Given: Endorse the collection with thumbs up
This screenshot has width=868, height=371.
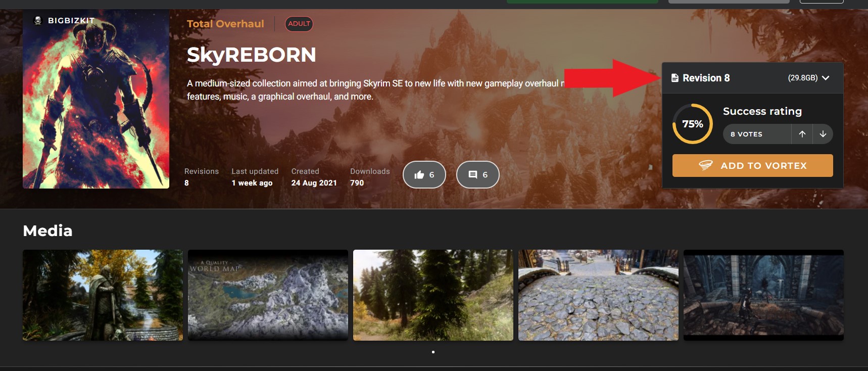Looking at the screenshot, I should pyautogui.click(x=424, y=174).
